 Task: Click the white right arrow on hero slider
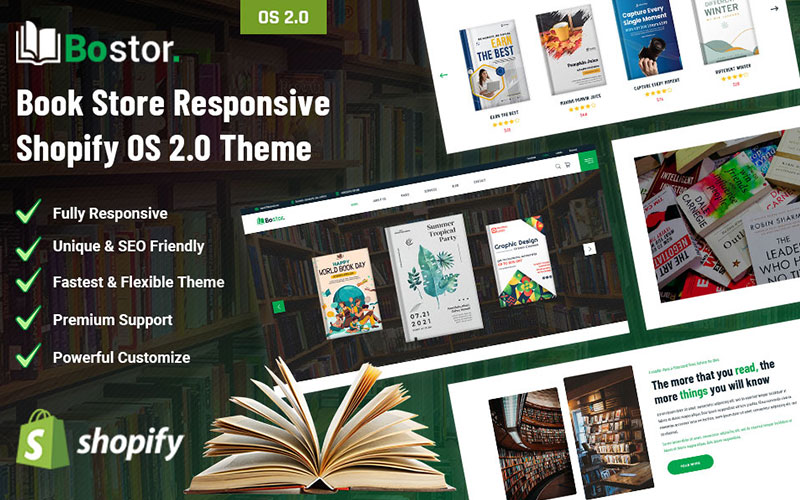(x=590, y=249)
